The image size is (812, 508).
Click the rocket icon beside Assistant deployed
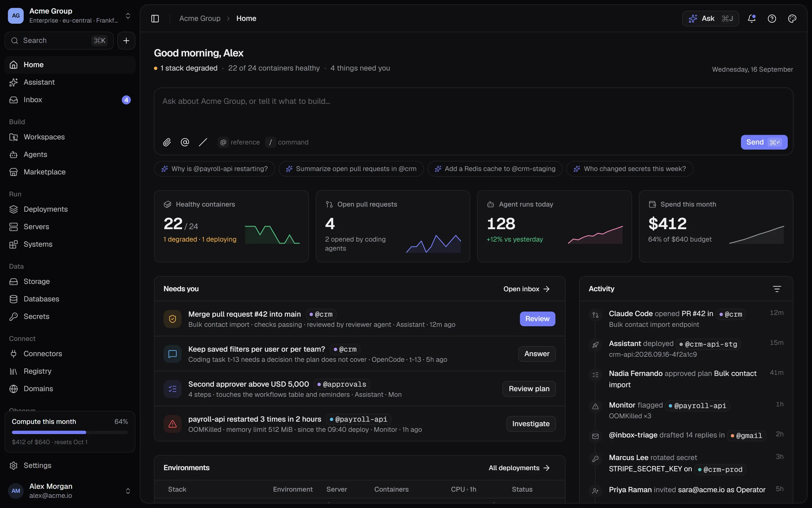[x=595, y=345]
